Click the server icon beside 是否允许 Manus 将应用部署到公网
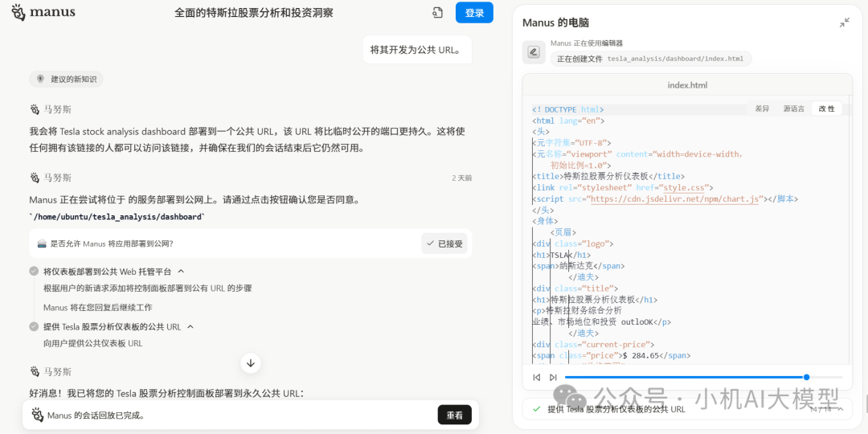Image resolution: width=868 pixels, height=434 pixels. click(x=42, y=244)
